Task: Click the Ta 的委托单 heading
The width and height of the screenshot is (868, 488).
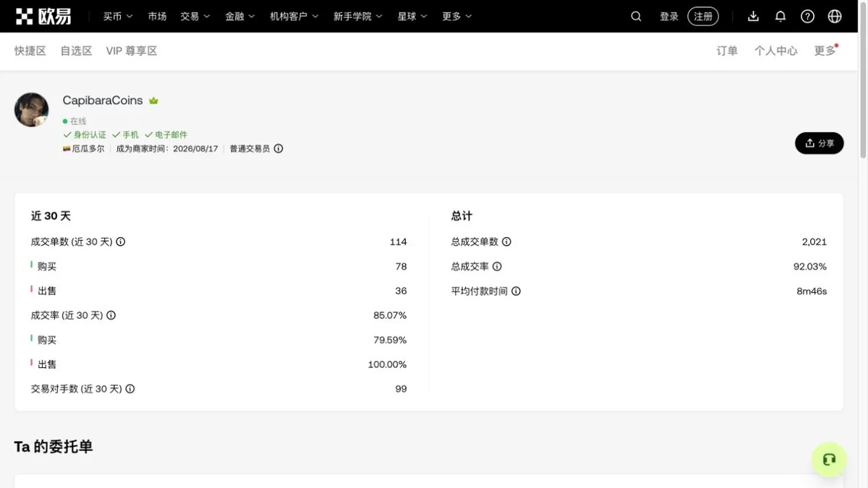Action: tap(54, 447)
